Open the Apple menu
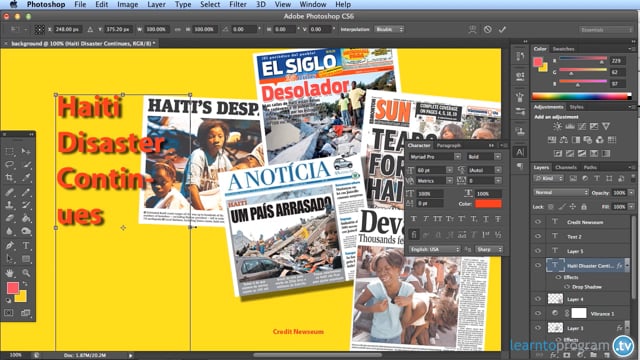Viewport: 640px width, 360px height. [13, 4]
